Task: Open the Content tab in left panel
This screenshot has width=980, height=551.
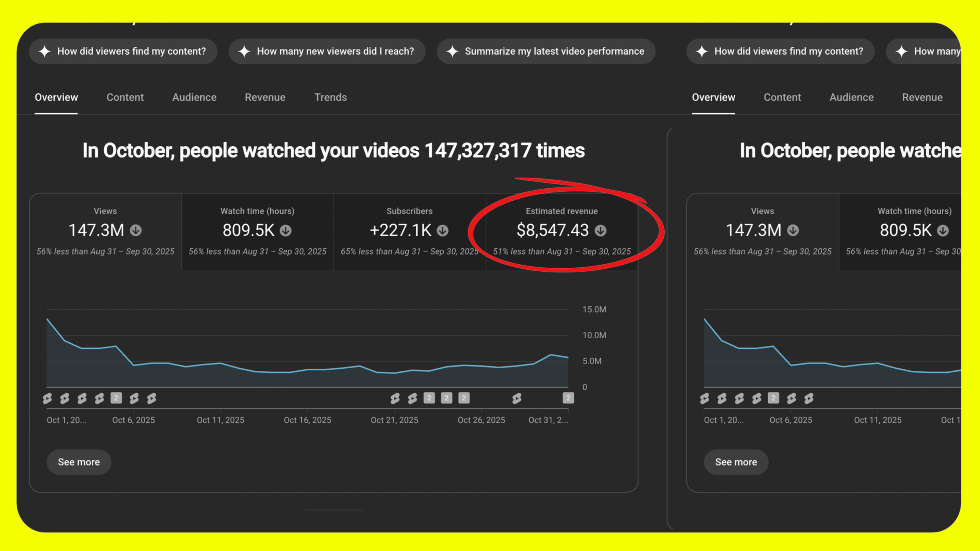Action: (125, 97)
